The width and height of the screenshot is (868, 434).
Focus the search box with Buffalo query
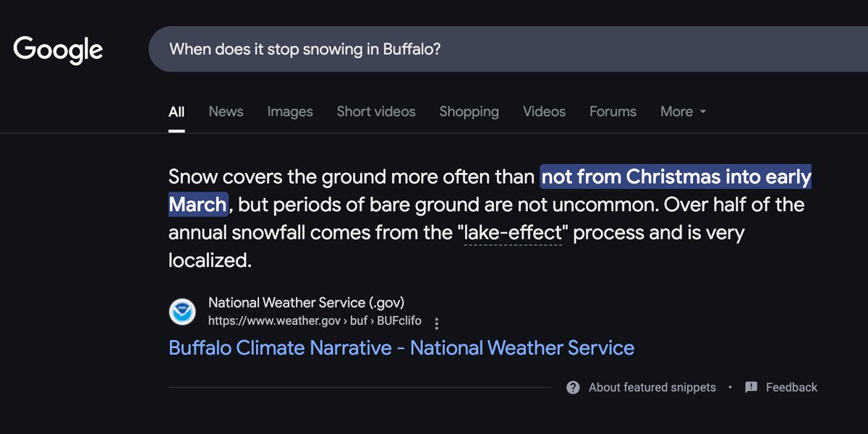(x=508, y=49)
